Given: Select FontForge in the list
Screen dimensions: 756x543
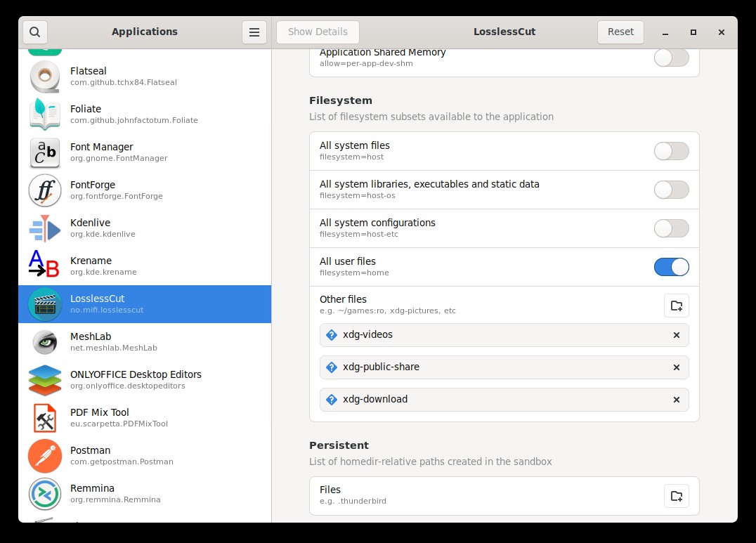Looking at the screenshot, I should [145, 190].
